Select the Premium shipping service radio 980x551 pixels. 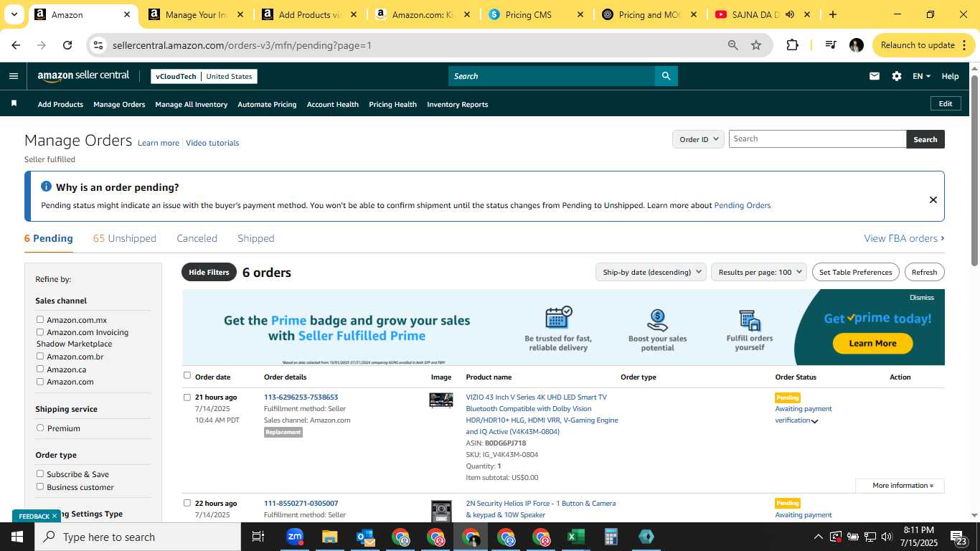coord(40,428)
